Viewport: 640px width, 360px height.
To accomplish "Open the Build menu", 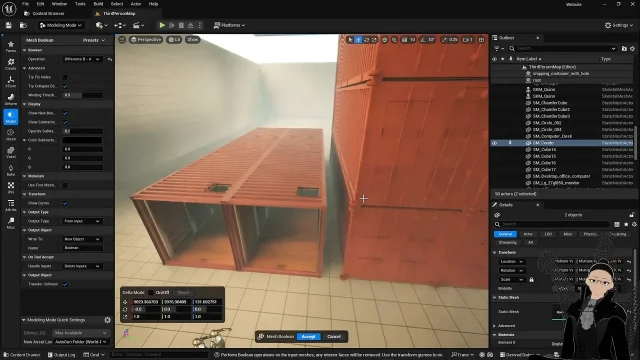I will pos(98,4).
